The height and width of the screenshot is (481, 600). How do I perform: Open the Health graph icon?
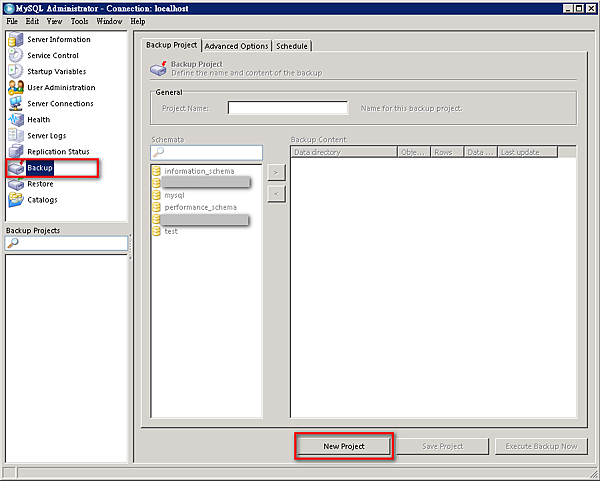click(x=16, y=120)
